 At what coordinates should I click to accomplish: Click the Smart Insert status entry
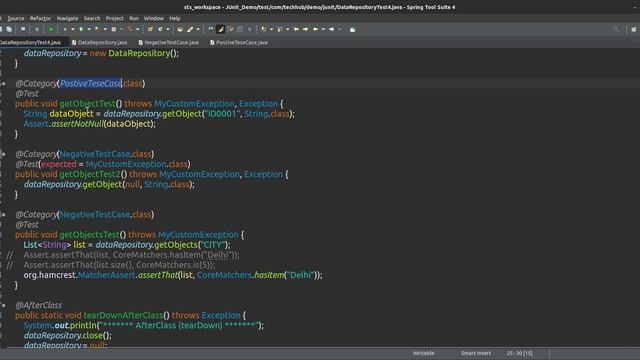click(476, 353)
